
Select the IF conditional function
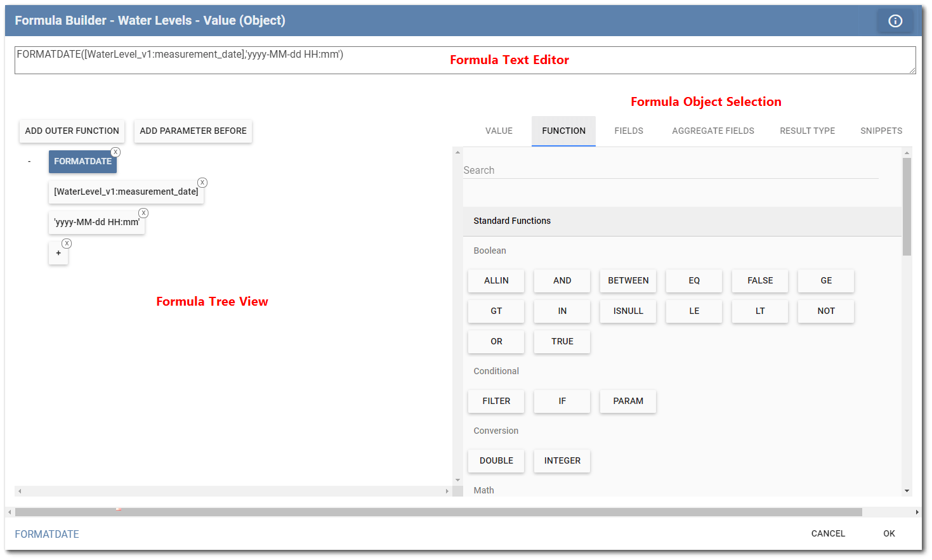coord(561,401)
